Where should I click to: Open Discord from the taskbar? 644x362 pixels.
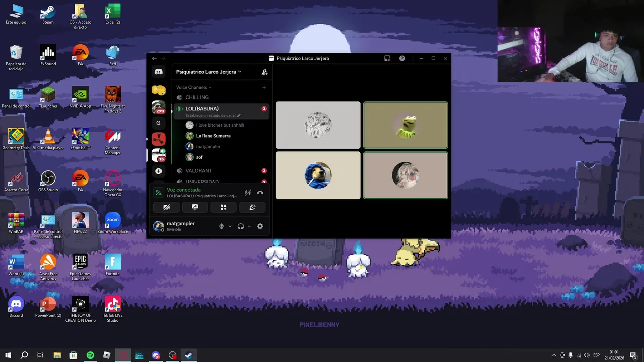point(156,355)
